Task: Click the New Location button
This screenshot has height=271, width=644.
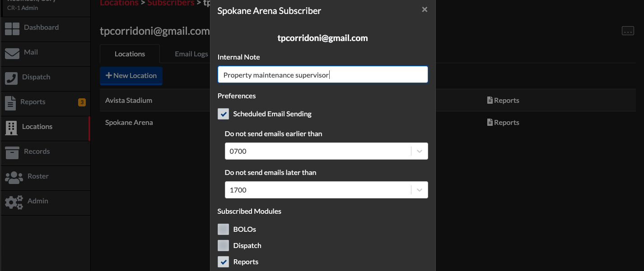Action: pyautogui.click(x=131, y=75)
